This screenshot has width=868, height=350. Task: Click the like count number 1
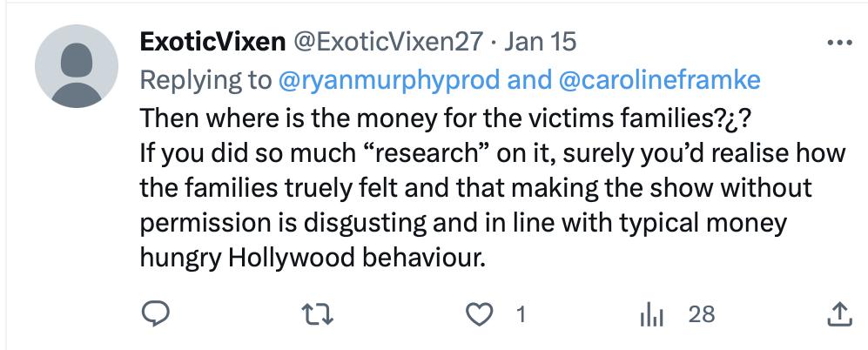520,314
